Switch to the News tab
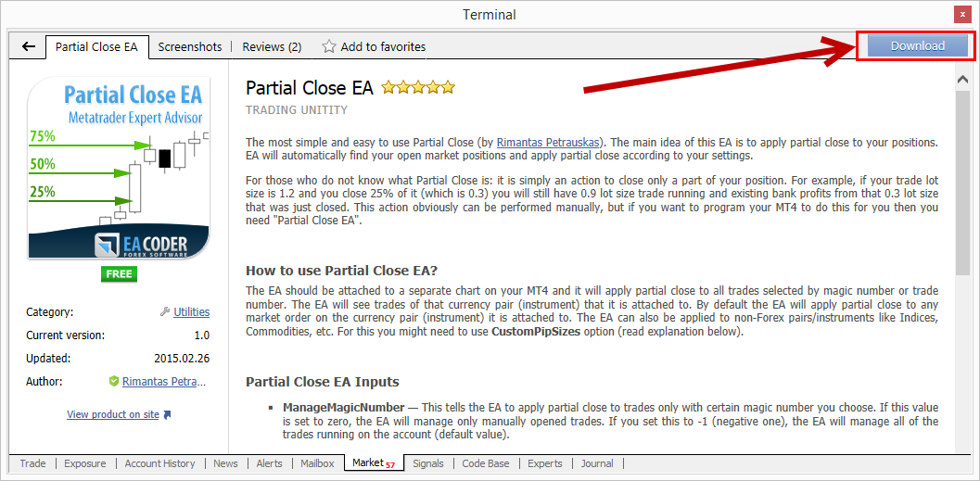 (225, 463)
